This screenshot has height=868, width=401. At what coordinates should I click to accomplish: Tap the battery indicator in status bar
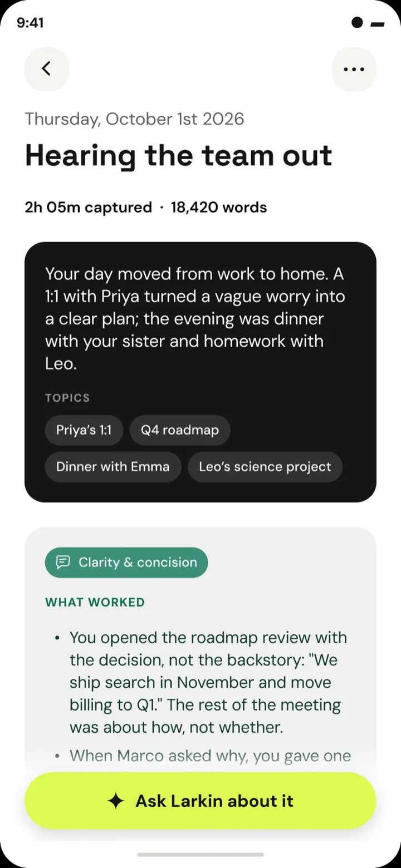point(377,24)
